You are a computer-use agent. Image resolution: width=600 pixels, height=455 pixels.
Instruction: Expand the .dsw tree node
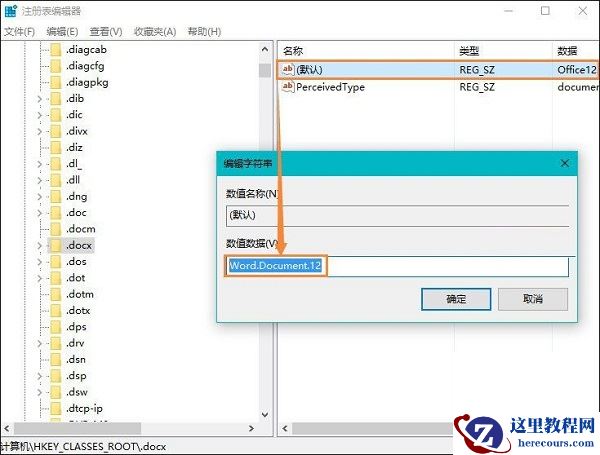39,392
